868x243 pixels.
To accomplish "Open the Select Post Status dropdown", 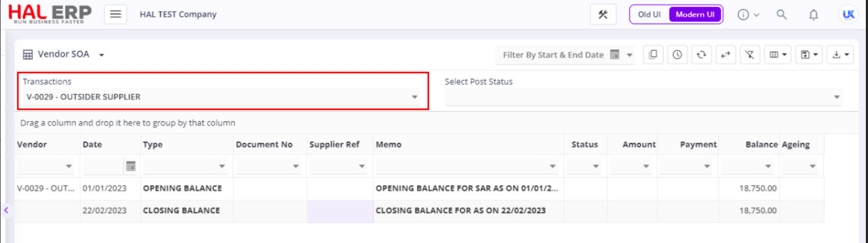I will [x=837, y=97].
